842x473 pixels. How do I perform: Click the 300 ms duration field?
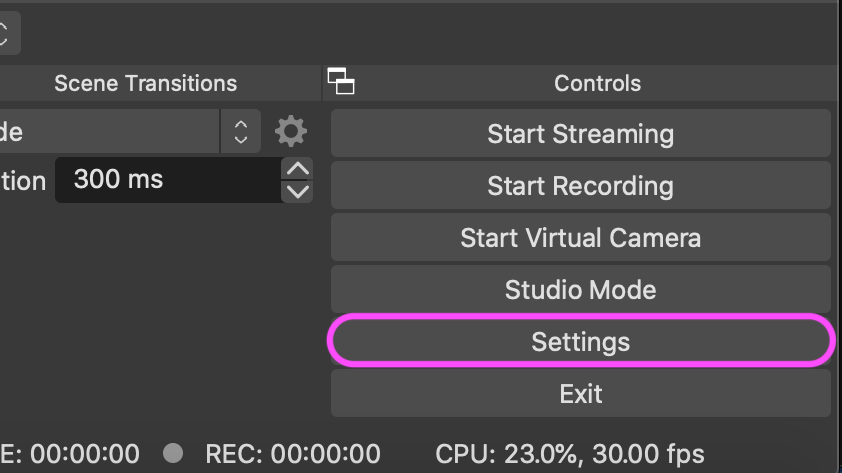coord(169,180)
